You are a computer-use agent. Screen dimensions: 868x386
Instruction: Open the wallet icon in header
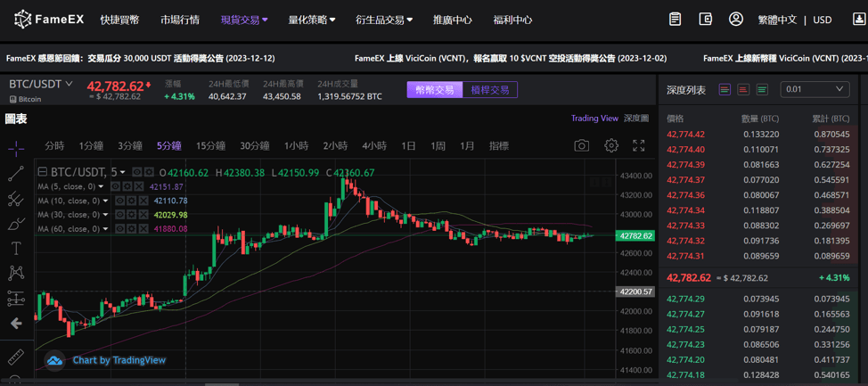click(x=706, y=19)
